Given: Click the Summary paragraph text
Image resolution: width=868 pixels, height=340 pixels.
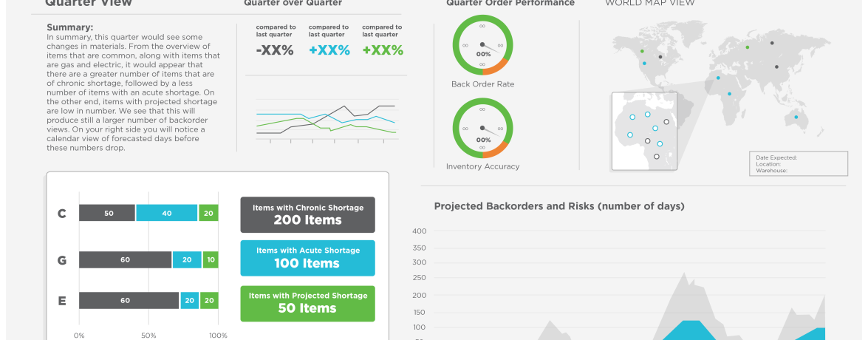Looking at the screenshot, I should point(133,92).
